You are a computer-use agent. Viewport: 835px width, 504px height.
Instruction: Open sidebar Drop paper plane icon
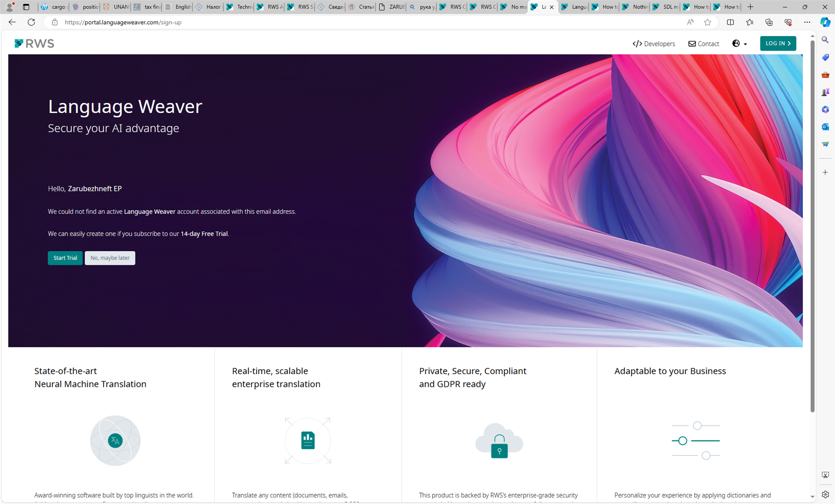pos(825,144)
